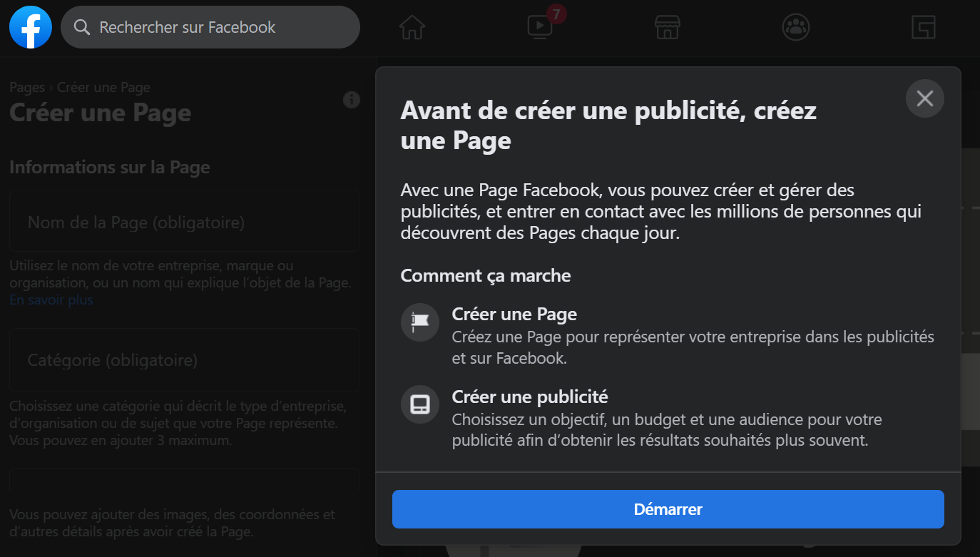Open the Home tab icon
Image resolution: width=980 pixels, height=557 pixels.
point(412,28)
